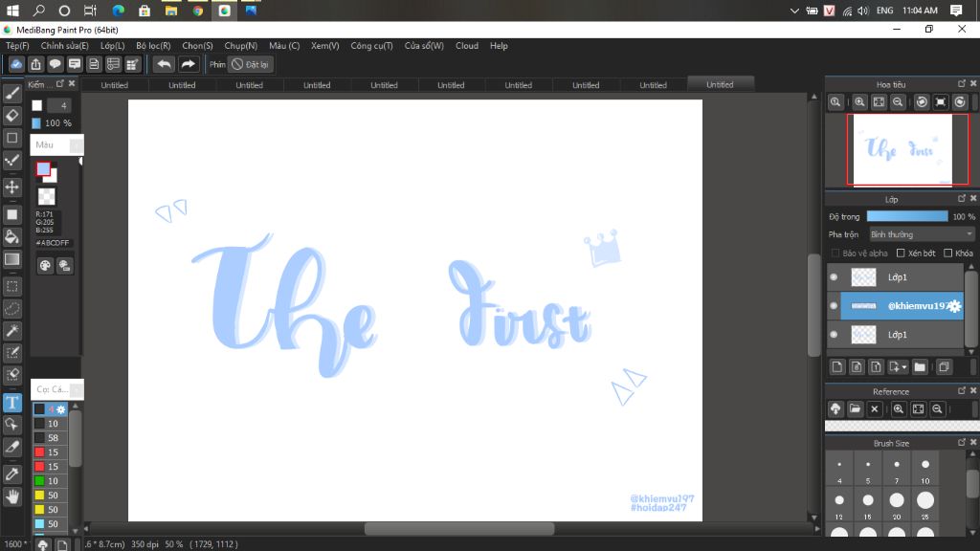Select the Eyedropper tool

point(11,474)
